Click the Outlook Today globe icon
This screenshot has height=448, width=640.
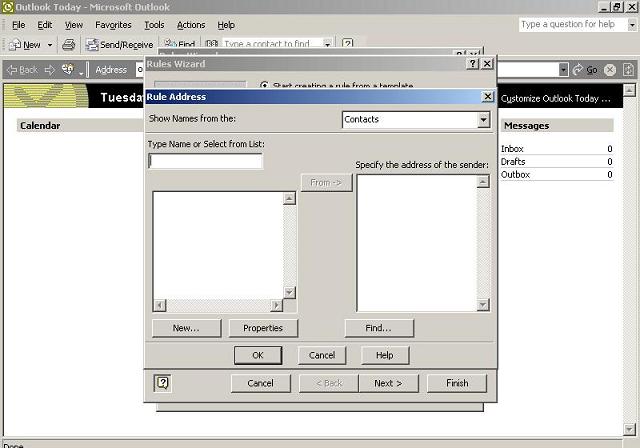click(68, 69)
